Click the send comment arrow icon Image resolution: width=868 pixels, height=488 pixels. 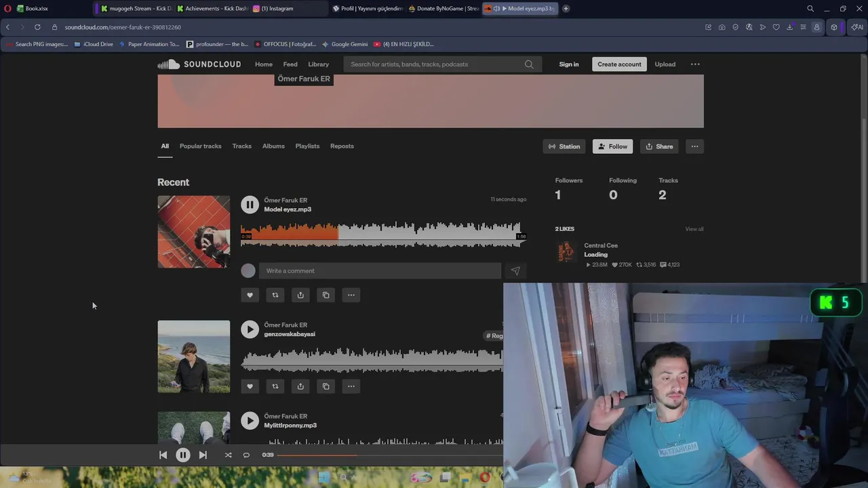click(x=515, y=271)
